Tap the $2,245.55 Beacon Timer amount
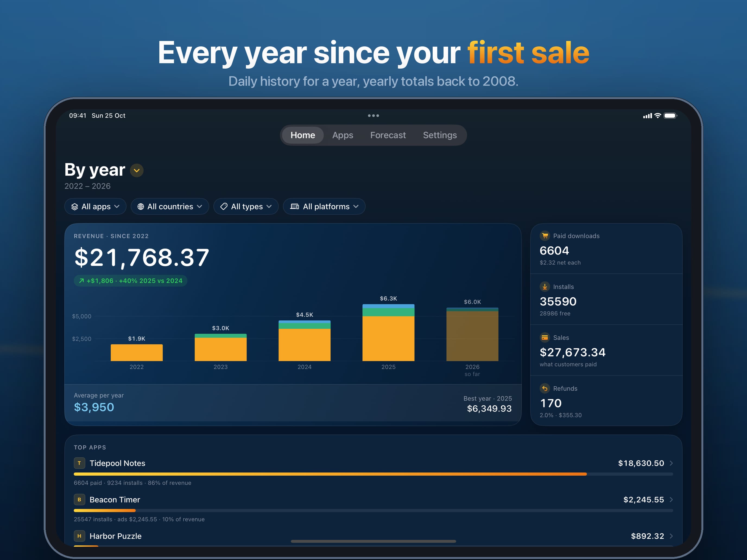This screenshot has width=747, height=560. click(x=644, y=499)
